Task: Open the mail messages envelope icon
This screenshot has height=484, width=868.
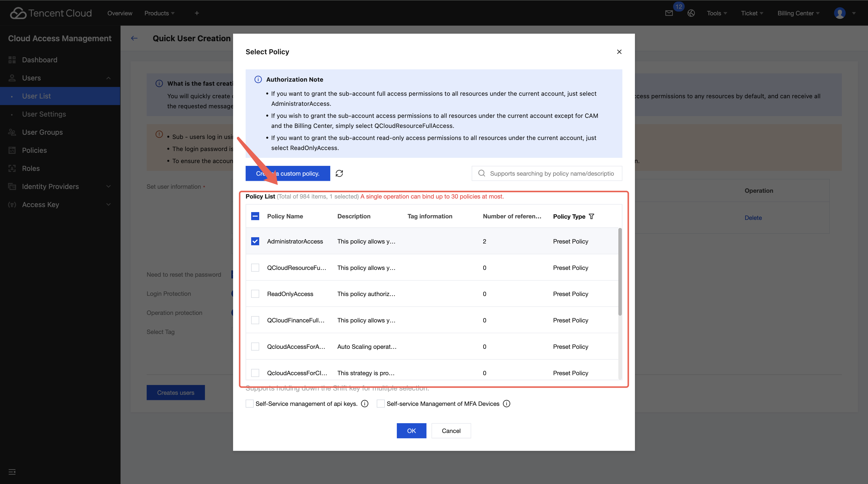Action: pos(669,13)
